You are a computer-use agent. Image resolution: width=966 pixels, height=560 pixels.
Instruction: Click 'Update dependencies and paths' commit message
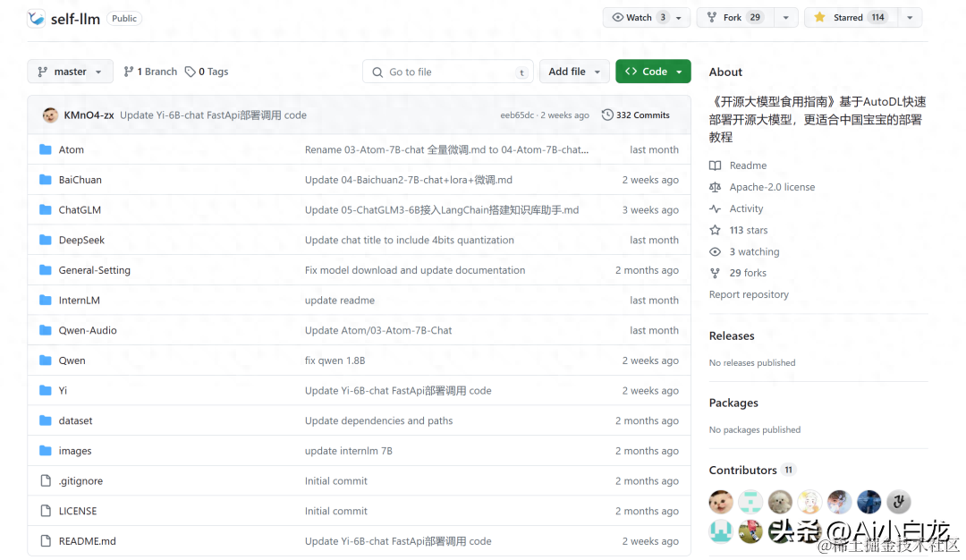coord(379,420)
